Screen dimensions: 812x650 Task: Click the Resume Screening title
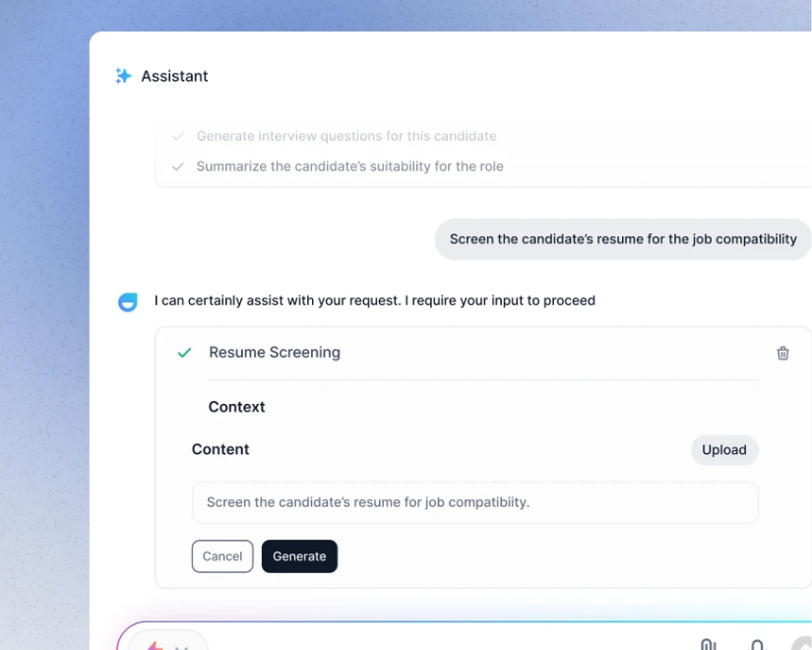275,353
